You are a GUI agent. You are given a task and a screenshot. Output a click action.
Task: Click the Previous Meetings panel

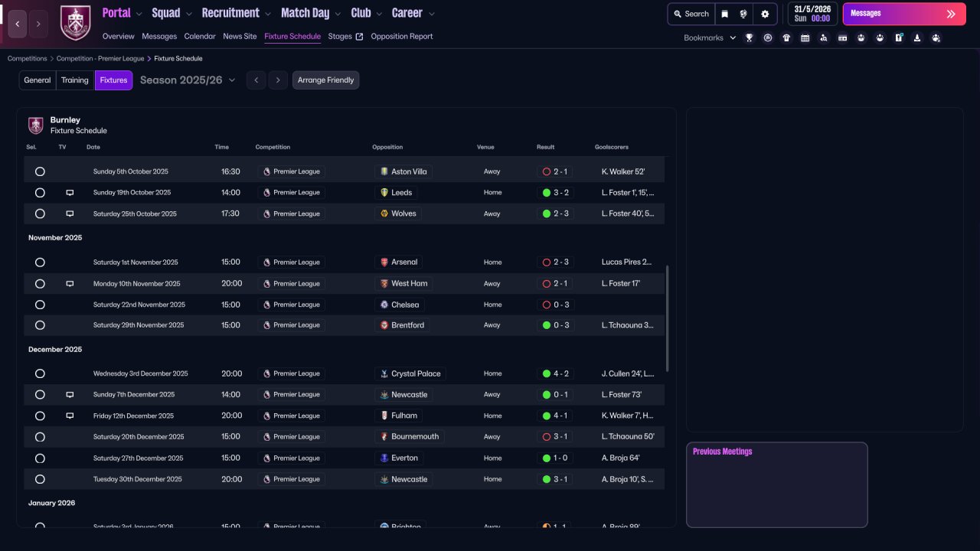[x=777, y=485]
